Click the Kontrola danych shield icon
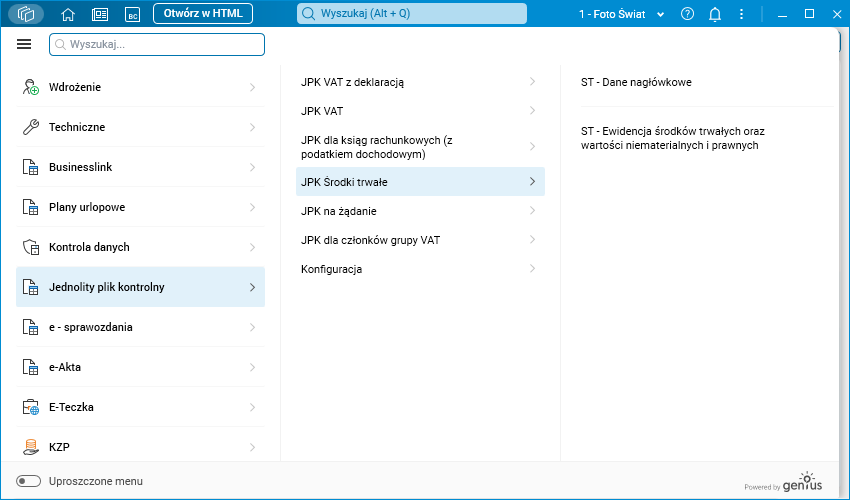 tap(30, 247)
